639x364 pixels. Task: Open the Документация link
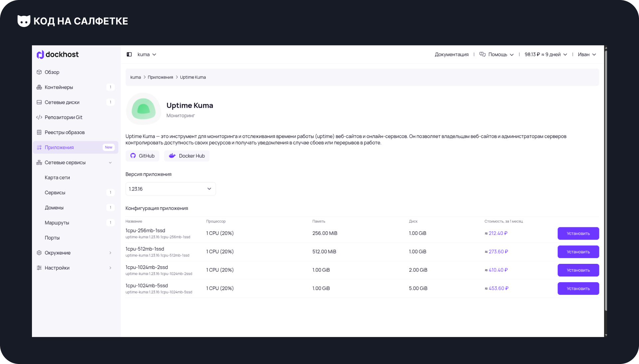pyautogui.click(x=451, y=55)
